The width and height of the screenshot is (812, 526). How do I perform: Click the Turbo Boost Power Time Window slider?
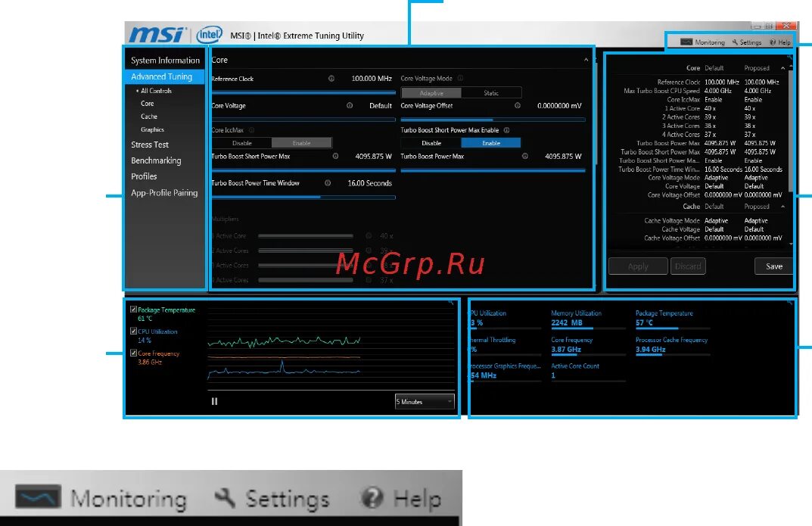point(303,198)
